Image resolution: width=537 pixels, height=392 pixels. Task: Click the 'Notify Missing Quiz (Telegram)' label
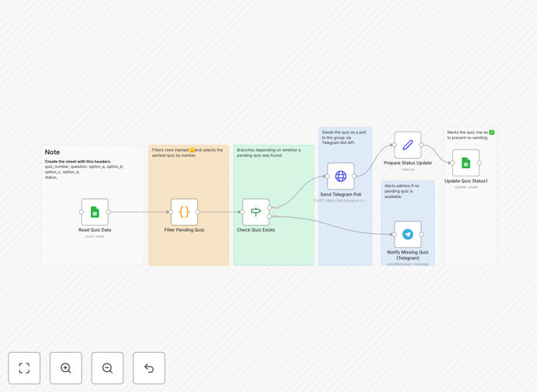[x=408, y=255]
